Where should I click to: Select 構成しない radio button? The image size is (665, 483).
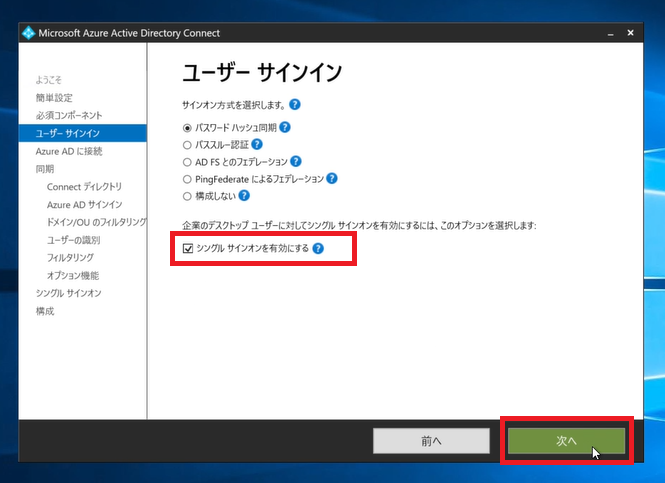click(187, 196)
